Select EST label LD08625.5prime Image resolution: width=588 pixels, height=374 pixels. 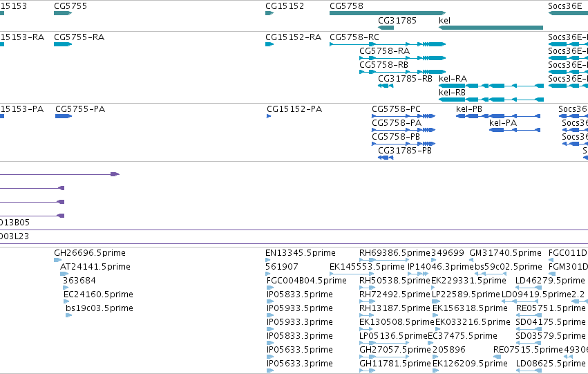(x=551, y=364)
